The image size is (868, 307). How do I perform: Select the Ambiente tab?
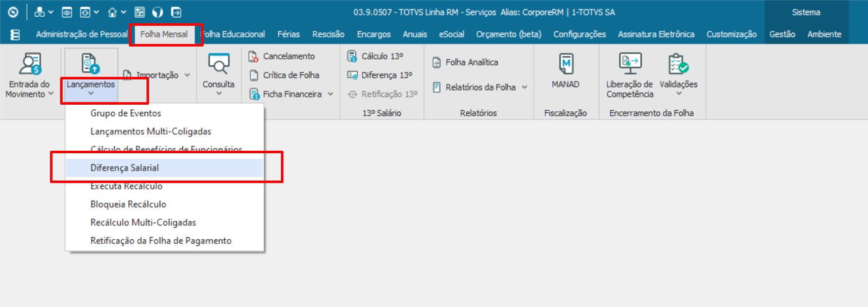pyautogui.click(x=824, y=34)
